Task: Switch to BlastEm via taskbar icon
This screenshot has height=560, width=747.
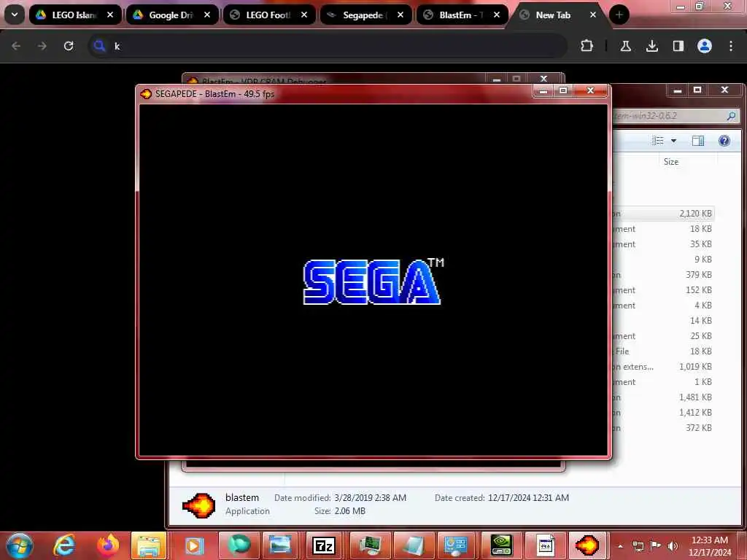Action: click(x=587, y=545)
